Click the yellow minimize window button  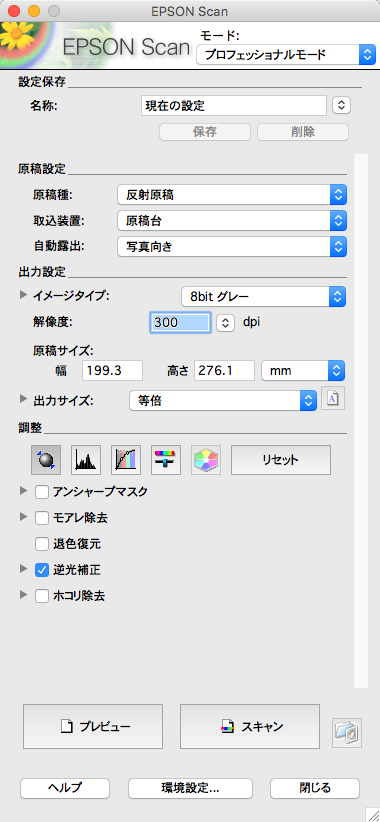tap(34, 10)
